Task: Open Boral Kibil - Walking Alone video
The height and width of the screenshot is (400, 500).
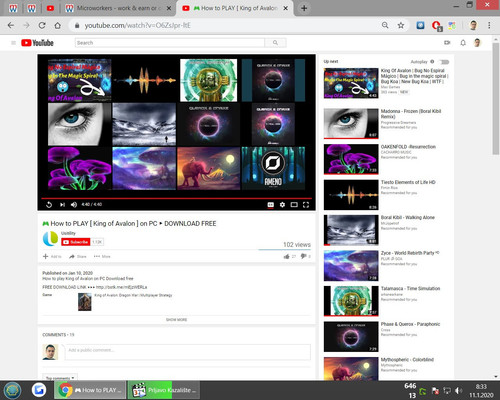Action: (408, 217)
